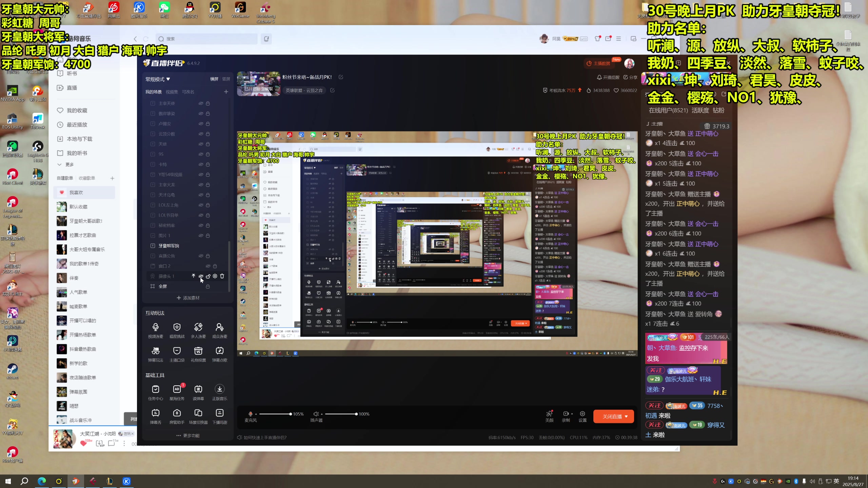Toggle the lock on 摄像头 1 source
This screenshot has height=488, width=868.
pyautogui.click(x=208, y=276)
